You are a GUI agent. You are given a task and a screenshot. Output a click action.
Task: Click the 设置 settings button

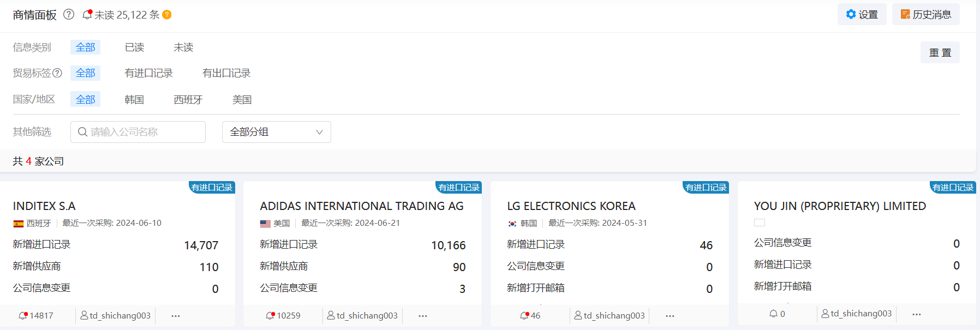(x=862, y=15)
